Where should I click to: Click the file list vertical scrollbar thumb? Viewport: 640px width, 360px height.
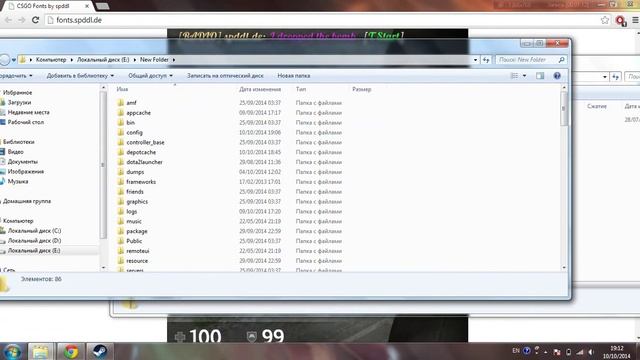(564, 109)
